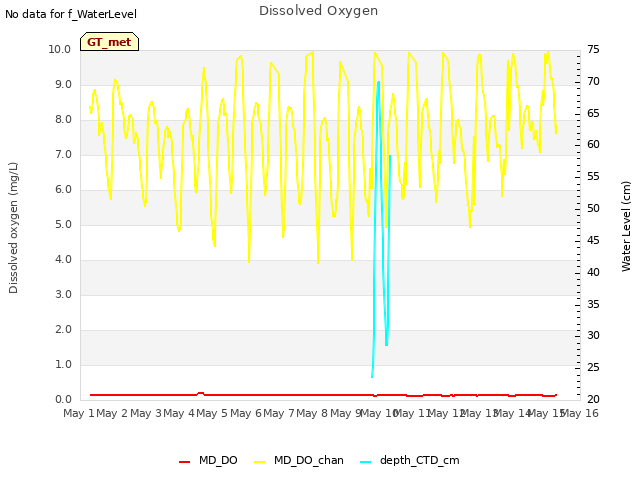The image size is (640, 480).
Task: Click the May 5 date tick label
Action: tap(211, 413)
